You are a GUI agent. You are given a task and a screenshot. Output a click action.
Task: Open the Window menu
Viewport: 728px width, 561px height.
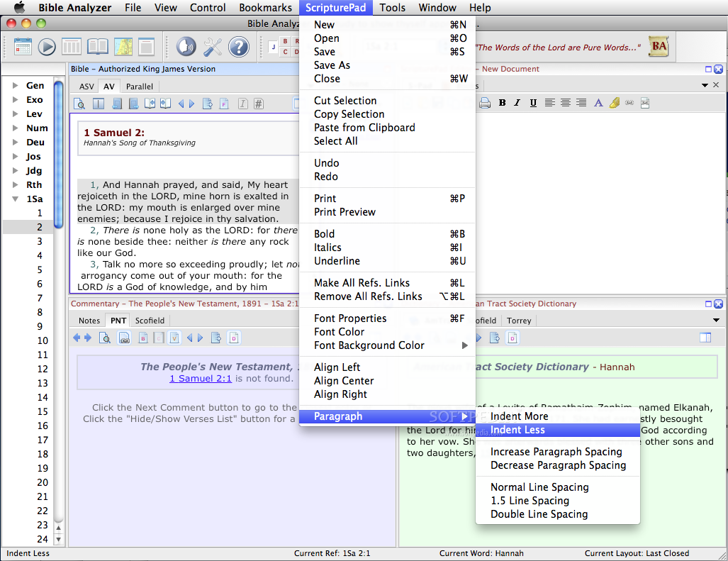click(x=437, y=7)
